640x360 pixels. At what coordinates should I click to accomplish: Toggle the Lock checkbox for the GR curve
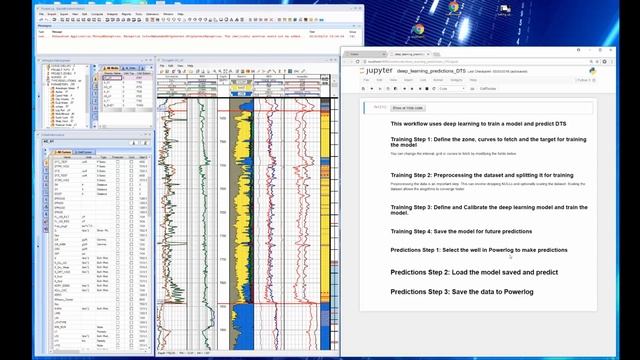tap(131, 240)
